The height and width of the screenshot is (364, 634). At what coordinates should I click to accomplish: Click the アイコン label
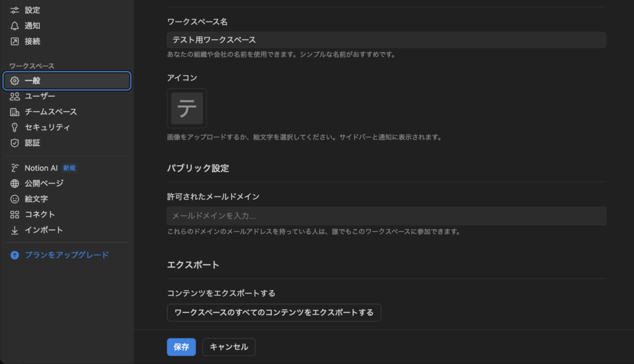point(182,77)
